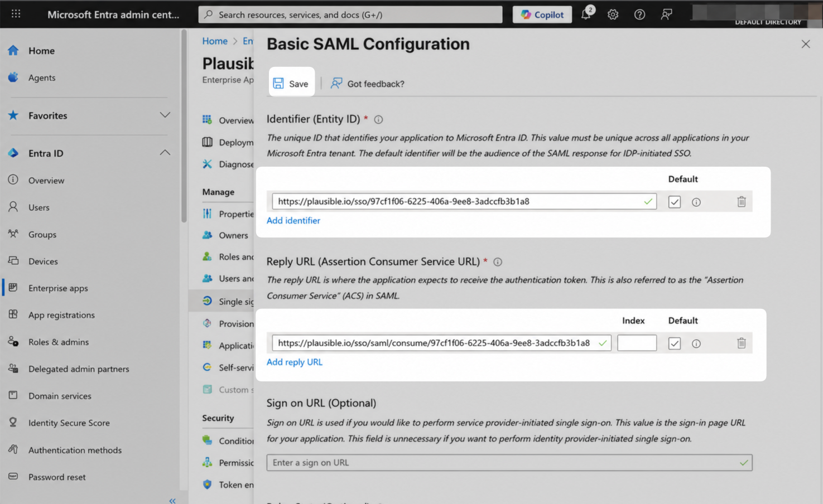Open Agents in sidebar
Image resolution: width=823 pixels, height=504 pixels.
click(42, 77)
